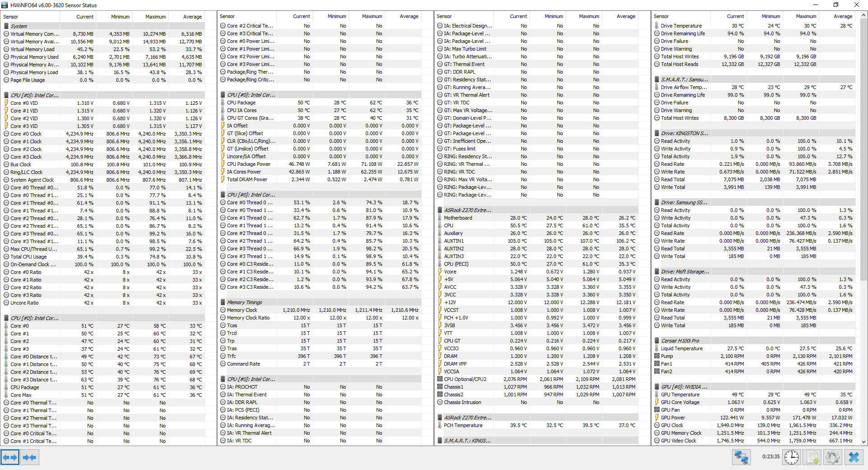Click the circle icon beside Chassis Intrusion
Viewport: 868px width, 470px height.
[440, 402]
